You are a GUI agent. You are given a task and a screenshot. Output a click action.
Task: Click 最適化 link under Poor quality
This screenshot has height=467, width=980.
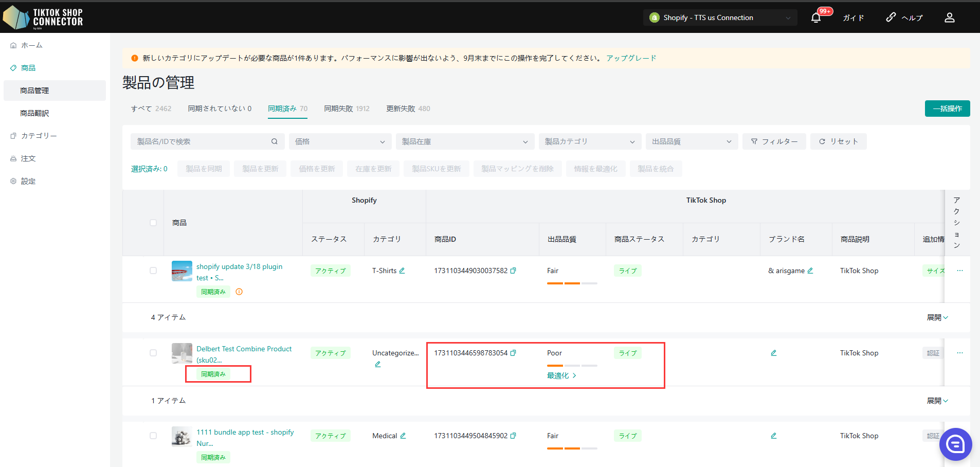tap(561, 375)
